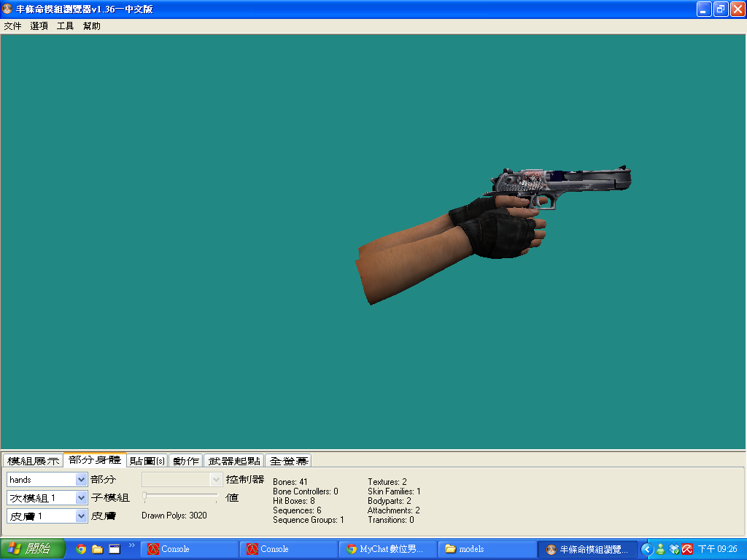This screenshot has height=560, width=747.
Task: Click the 控制器 label text
Action: (x=245, y=480)
